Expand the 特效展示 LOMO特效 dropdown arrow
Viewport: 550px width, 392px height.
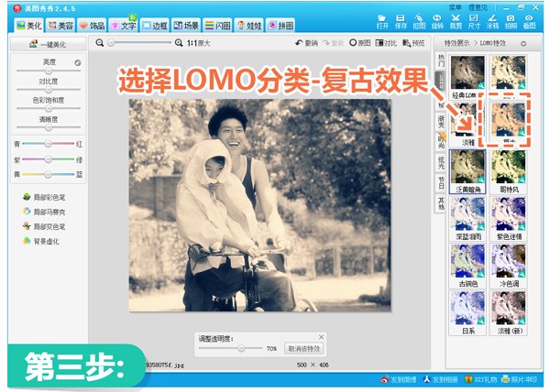point(523,43)
